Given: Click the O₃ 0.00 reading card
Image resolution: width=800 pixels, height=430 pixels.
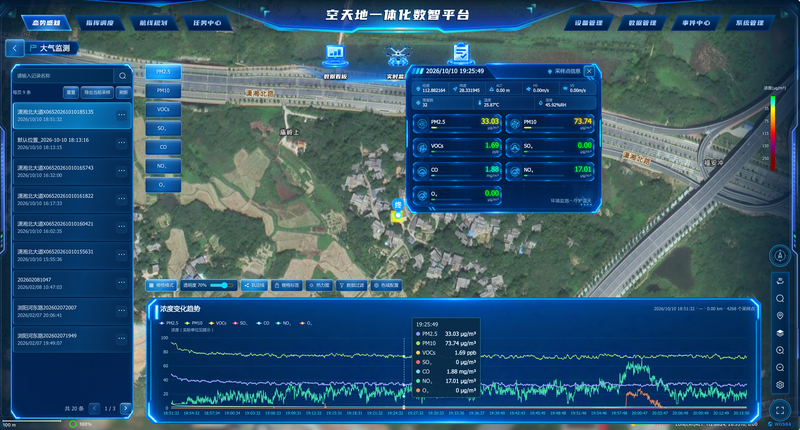Looking at the screenshot, I should (457, 196).
